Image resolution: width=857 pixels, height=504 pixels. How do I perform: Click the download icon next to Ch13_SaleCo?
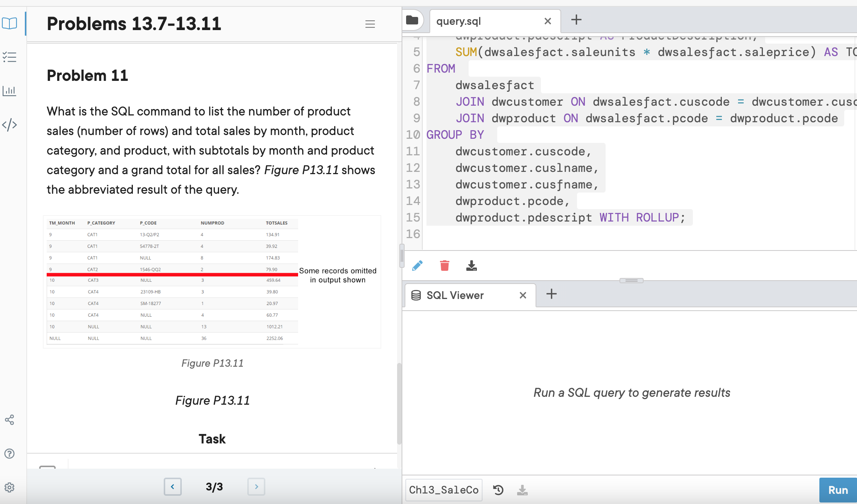coord(522,490)
